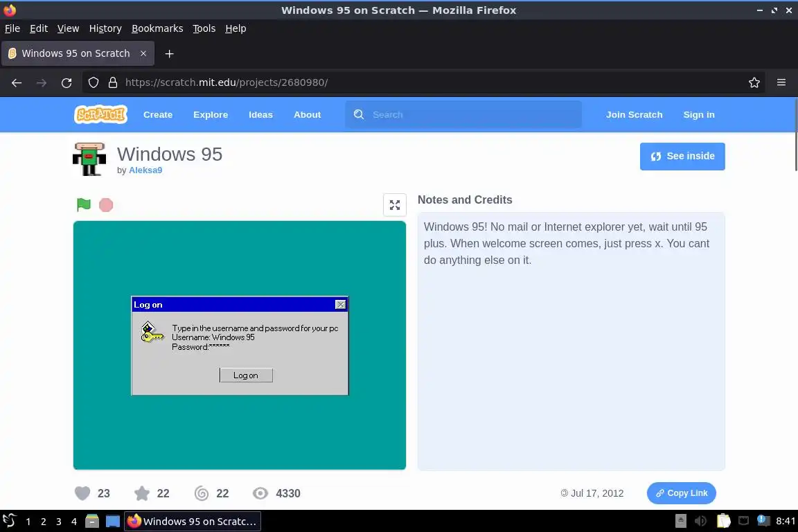
Task: Click the 8:41 clock in taskbar
Action: pos(786,521)
